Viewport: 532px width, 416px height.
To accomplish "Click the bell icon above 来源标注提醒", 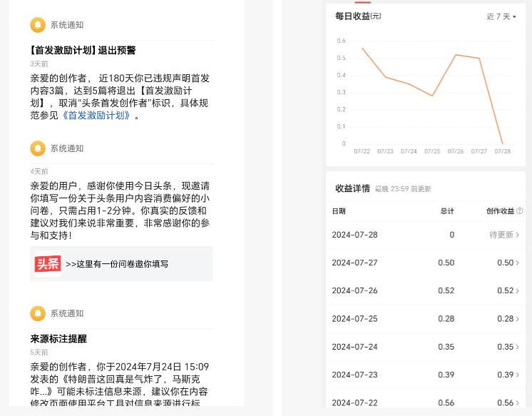I will tap(38, 313).
